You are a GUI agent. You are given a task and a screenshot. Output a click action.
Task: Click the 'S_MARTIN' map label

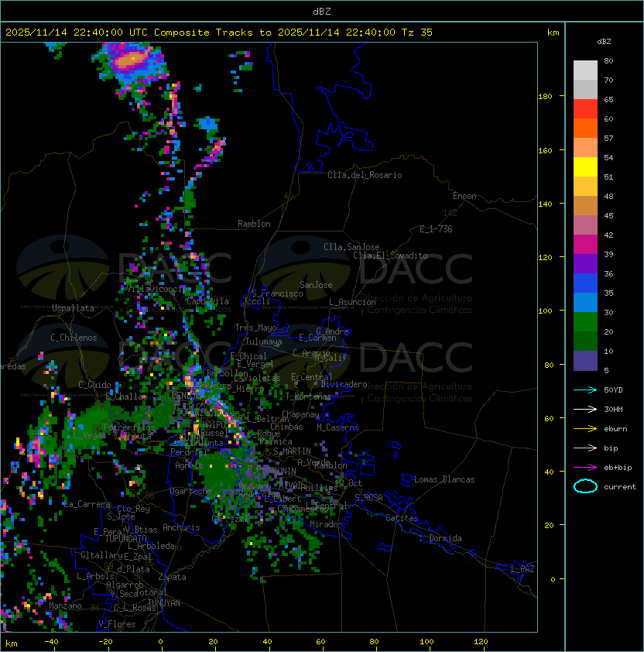293,451
